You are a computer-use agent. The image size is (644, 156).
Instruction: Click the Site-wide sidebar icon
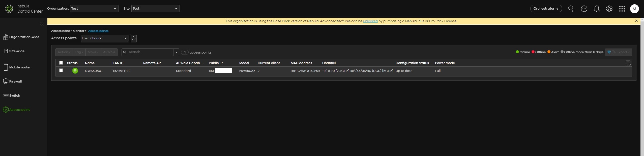6,51
